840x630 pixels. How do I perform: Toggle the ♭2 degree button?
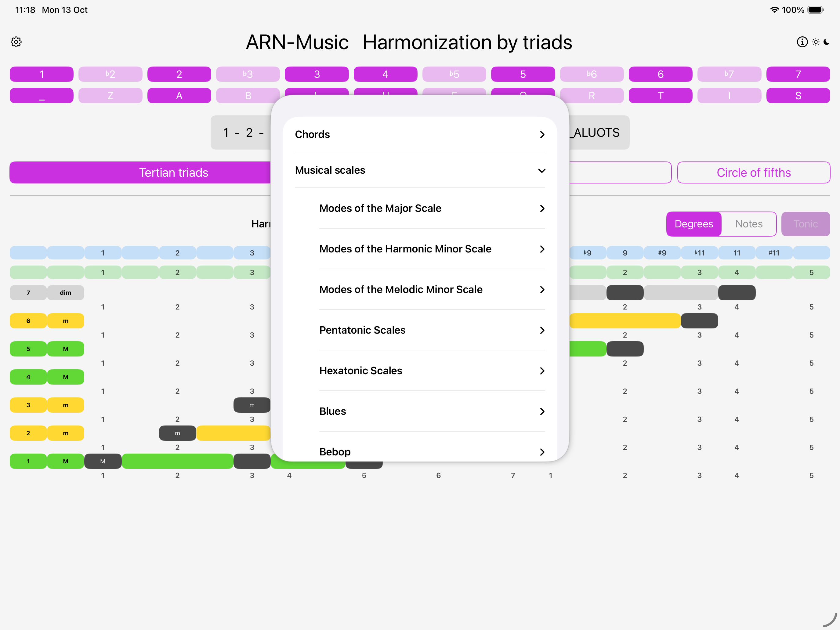[x=110, y=74]
